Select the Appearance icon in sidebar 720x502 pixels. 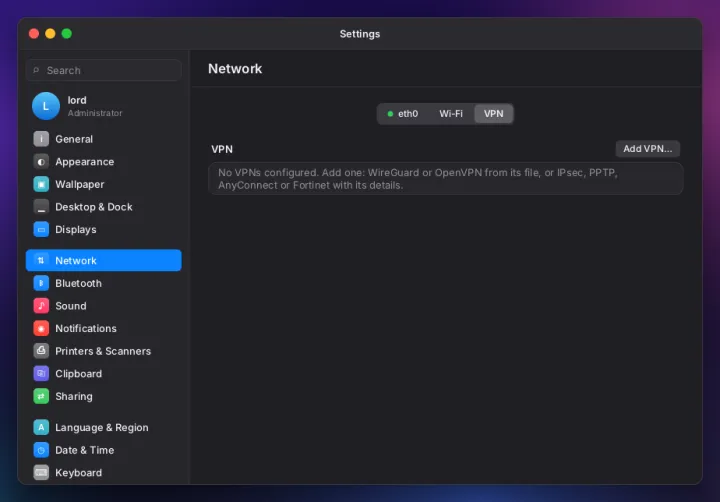41,162
